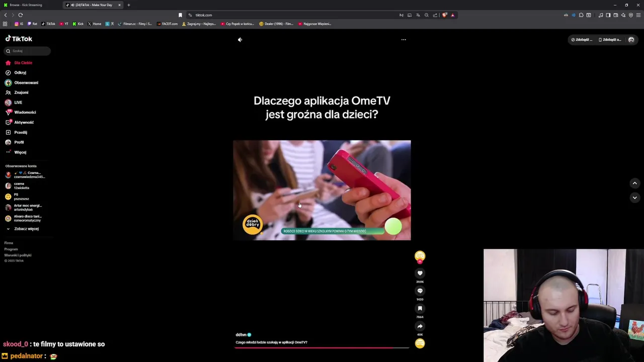The width and height of the screenshot is (644, 362).
Task: Open arturindyka6 followed account
Action: click(x=24, y=208)
